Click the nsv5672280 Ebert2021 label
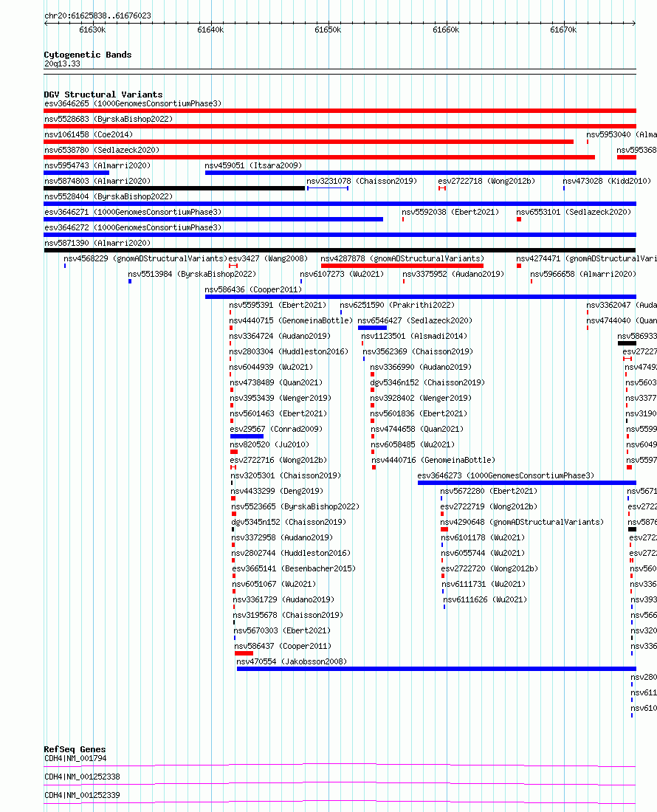 489,491
